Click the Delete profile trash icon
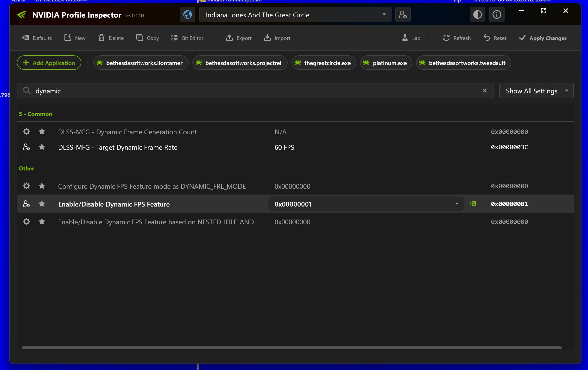Viewport: 588px width, 370px height. (101, 38)
